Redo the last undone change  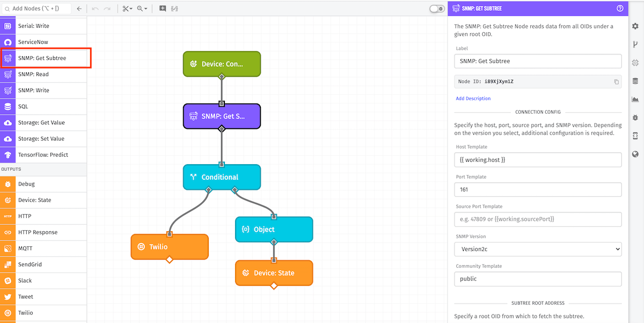(107, 9)
